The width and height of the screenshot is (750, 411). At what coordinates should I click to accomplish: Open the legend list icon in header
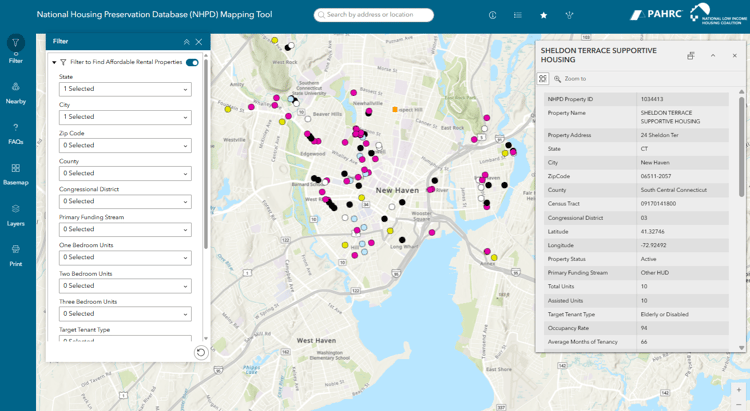(517, 15)
